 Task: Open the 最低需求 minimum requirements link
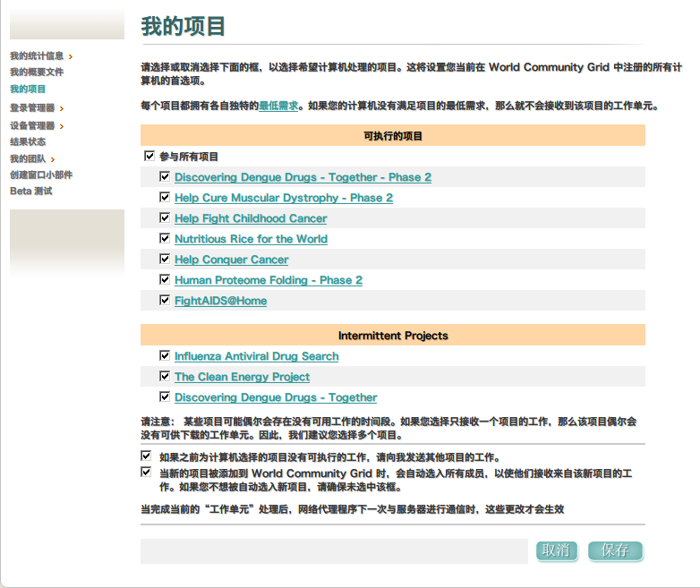click(x=278, y=106)
